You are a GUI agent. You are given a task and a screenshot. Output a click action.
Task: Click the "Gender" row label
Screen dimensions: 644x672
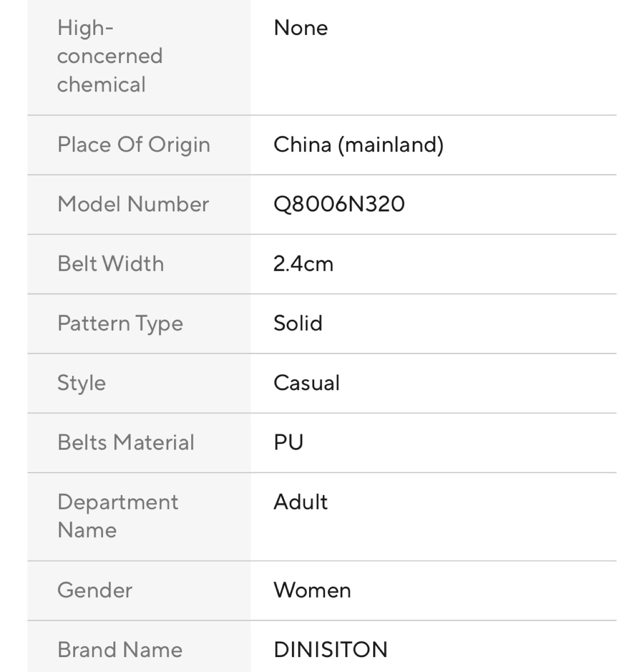click(95, 590)
